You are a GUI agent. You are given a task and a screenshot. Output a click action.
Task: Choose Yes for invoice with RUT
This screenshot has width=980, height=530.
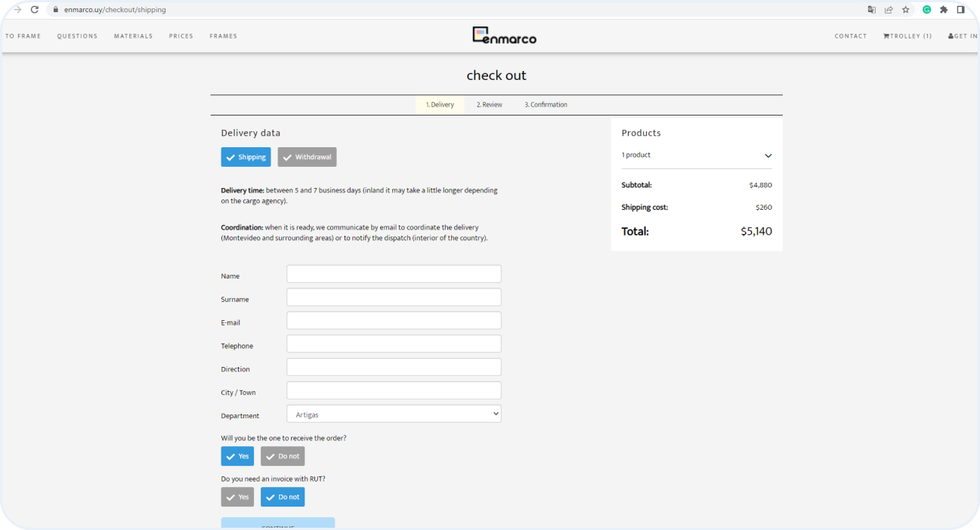[x=237, y=497]
